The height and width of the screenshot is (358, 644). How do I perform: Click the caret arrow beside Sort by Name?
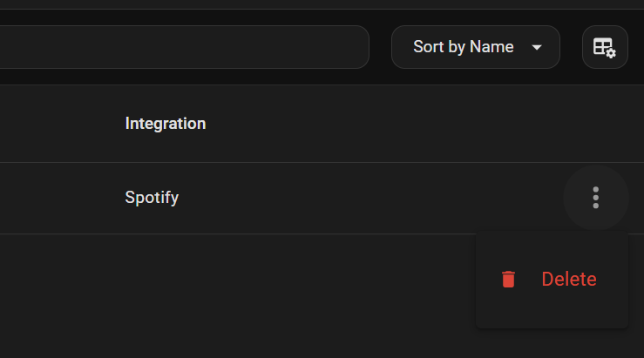click(x=537, y=47)
